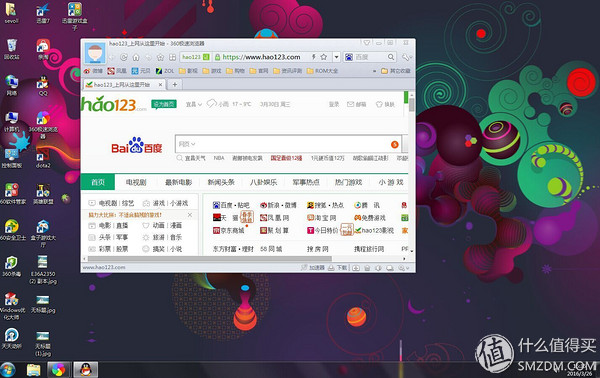Click the user avatar in browser
The height and width of the screenshot is (378, 600).
click(95, 53)
